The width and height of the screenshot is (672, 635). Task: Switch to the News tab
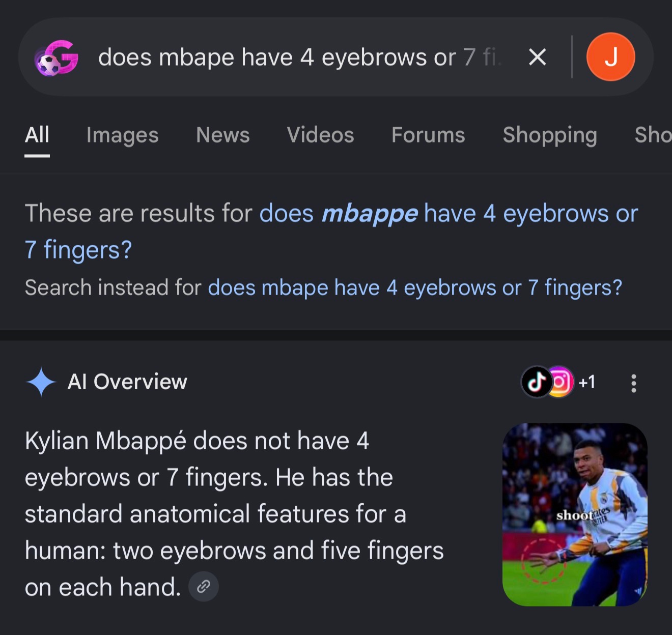pos(223,135)
